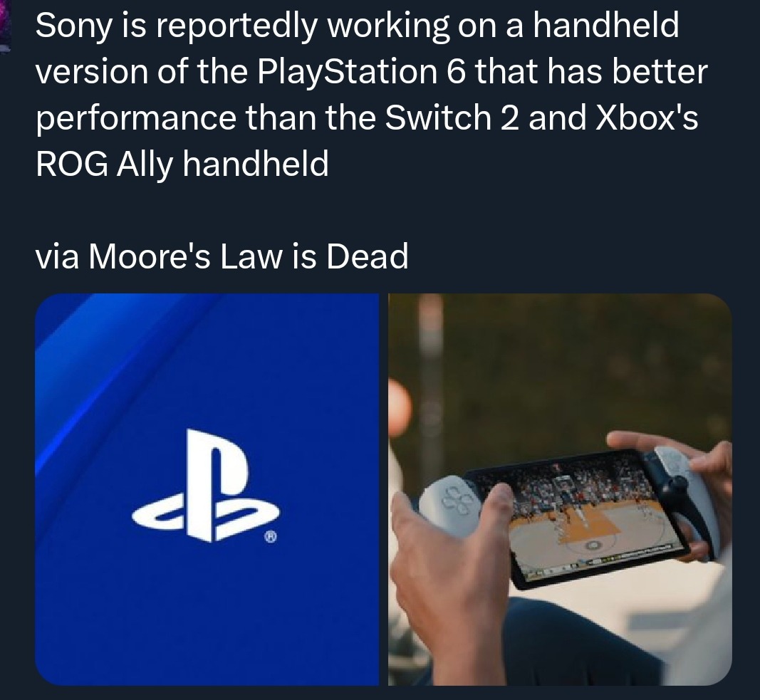Screen dimensions: 760x700
Task: Click the "via Moore's Law is Dead" line
Action: tap(222, 256)
